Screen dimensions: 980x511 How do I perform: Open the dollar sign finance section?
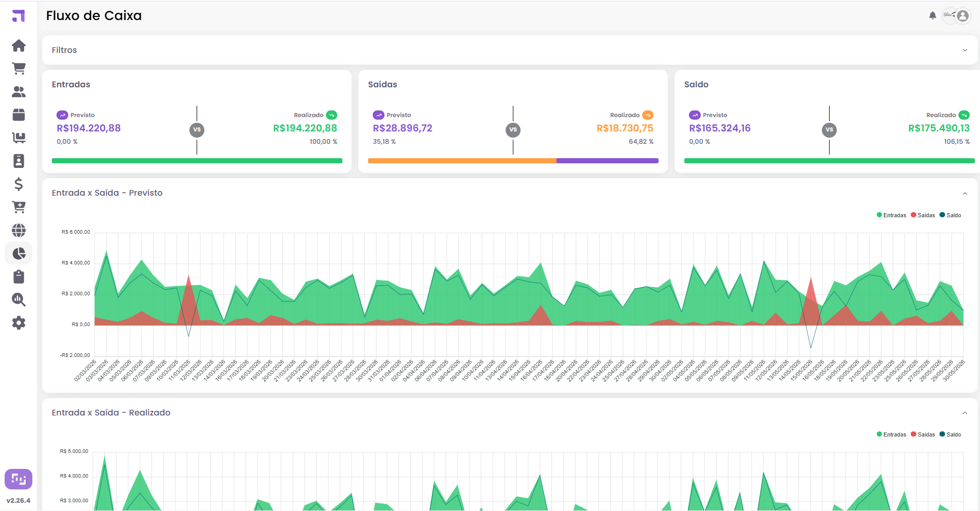(18, 184)
